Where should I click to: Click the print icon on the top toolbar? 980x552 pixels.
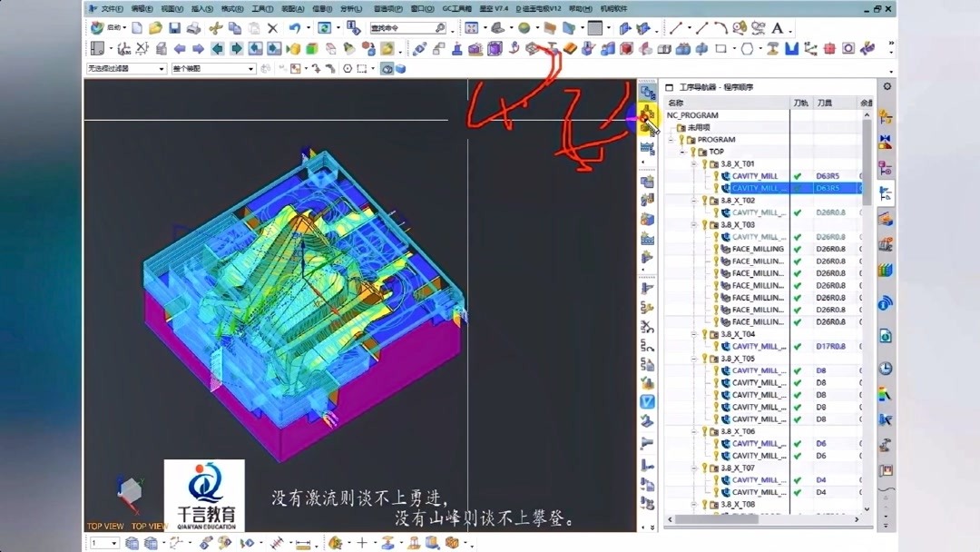click(x=193, y=28)
